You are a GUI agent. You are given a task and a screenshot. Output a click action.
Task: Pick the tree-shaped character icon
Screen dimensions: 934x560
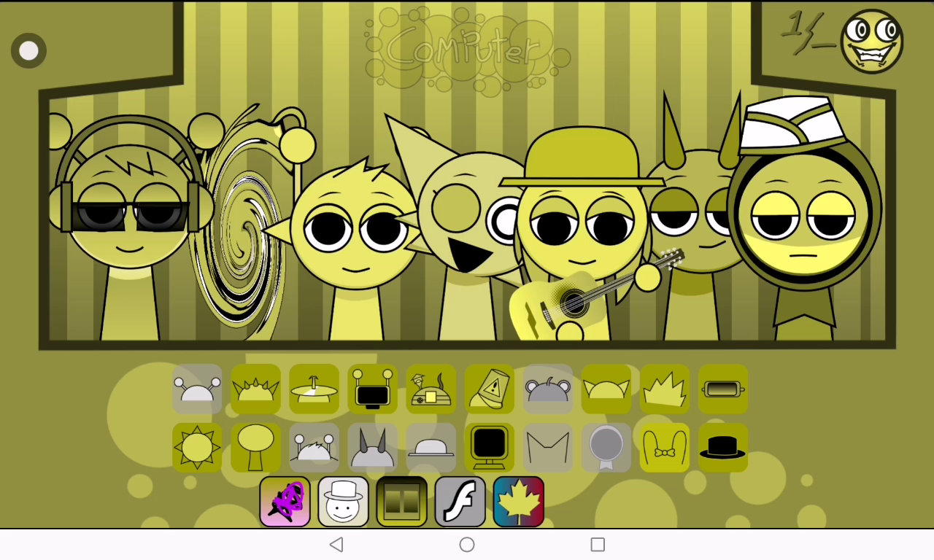click(255, 447)
